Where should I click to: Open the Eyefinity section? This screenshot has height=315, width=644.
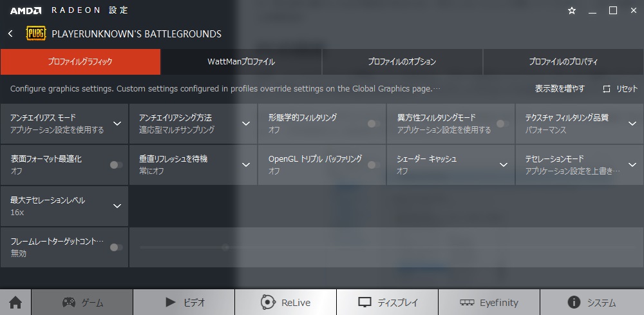click(x=489, y=302)
